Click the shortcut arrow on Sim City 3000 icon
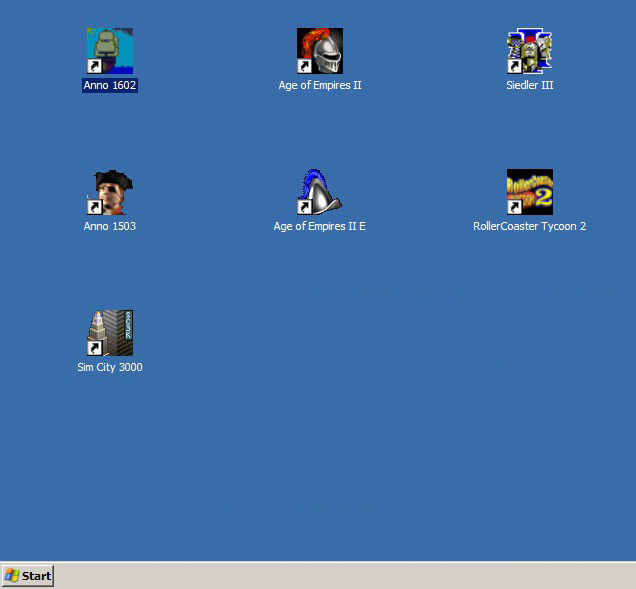 pyautogui.click(x=94, y=348)
